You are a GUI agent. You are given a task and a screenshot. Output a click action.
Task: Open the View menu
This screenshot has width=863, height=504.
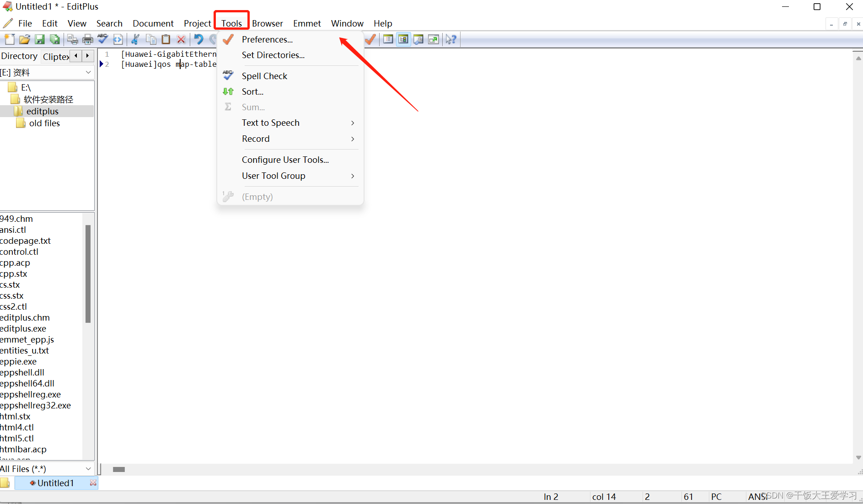(77, 23)
